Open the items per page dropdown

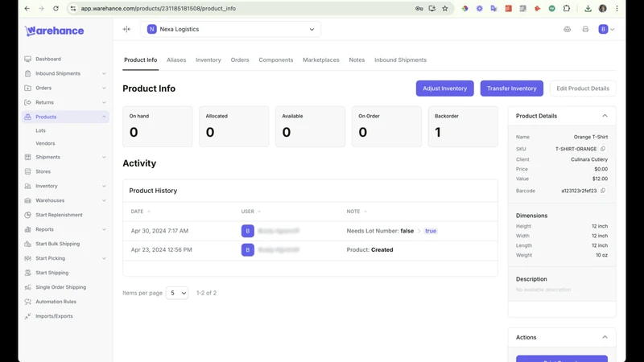coord(177,293)
